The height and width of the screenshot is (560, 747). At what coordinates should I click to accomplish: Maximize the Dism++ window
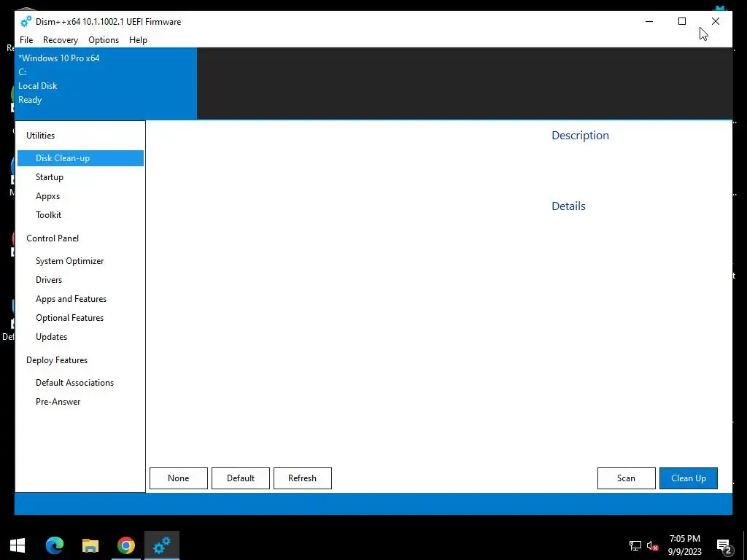click(x=682, y=21)
